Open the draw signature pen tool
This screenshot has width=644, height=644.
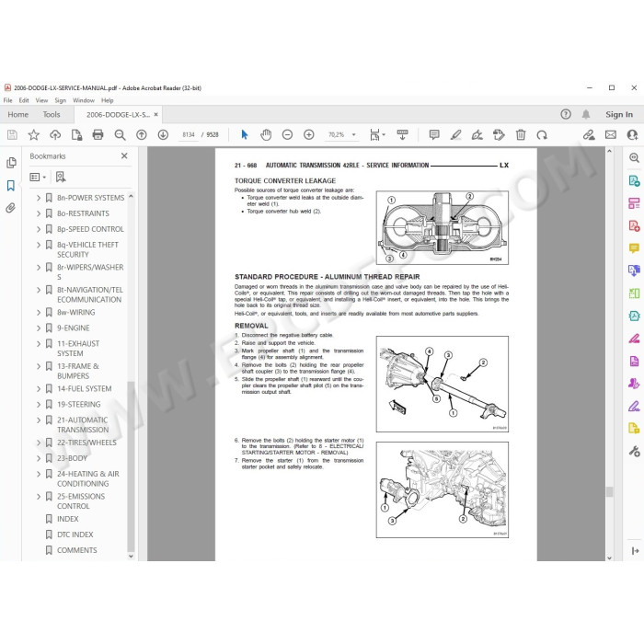coord(477,134)
